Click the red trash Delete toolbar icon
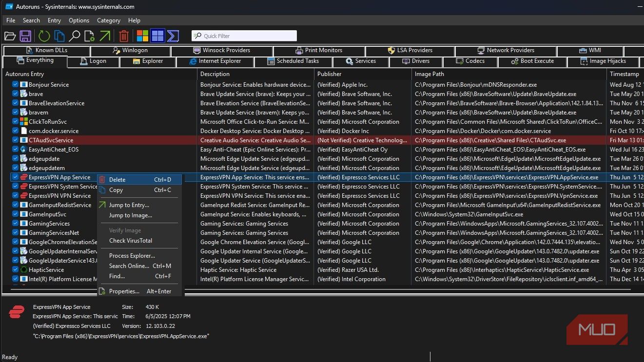Viewport: 644px width, 362px height. tap(124, 36)
